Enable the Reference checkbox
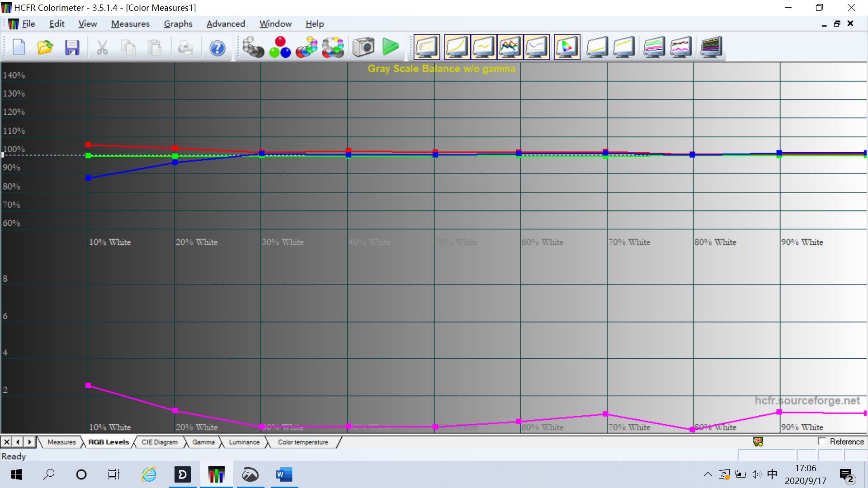The image size is (868, 488). tap(822, 441)
